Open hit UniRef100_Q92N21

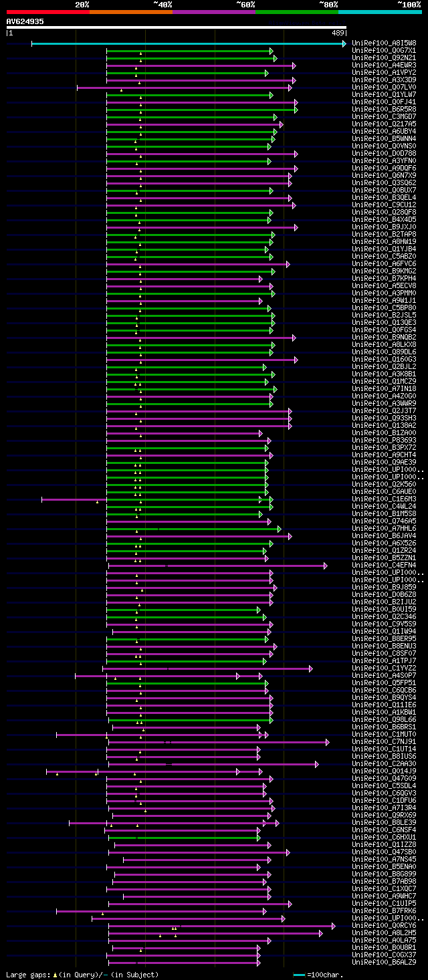(x=384, y=58)
